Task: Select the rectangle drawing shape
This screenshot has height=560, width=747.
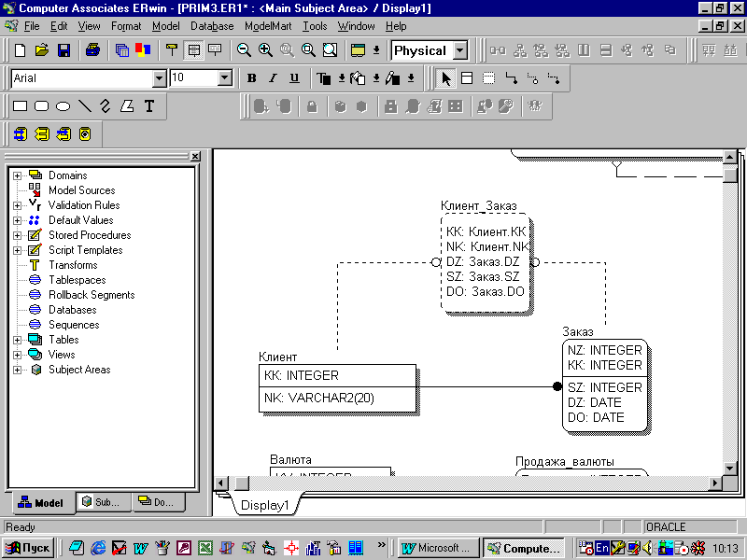Action: (20, 106)
